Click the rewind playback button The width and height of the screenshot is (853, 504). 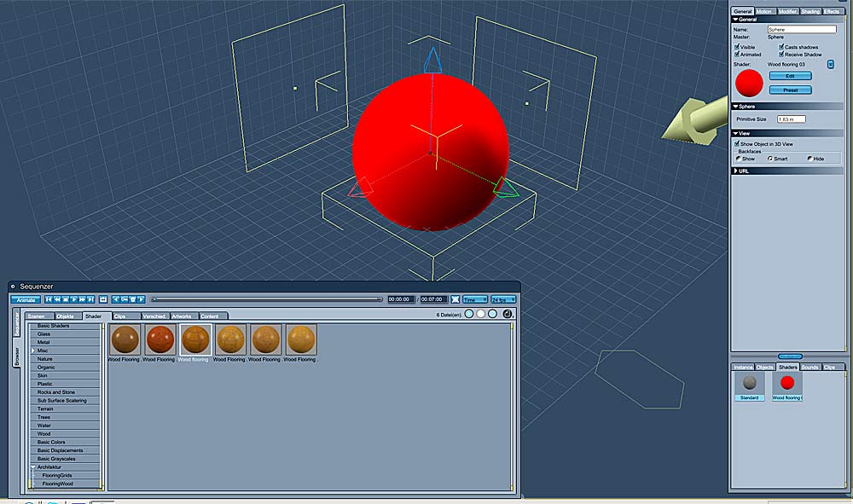pyautogui.click(x=57, y=299)
